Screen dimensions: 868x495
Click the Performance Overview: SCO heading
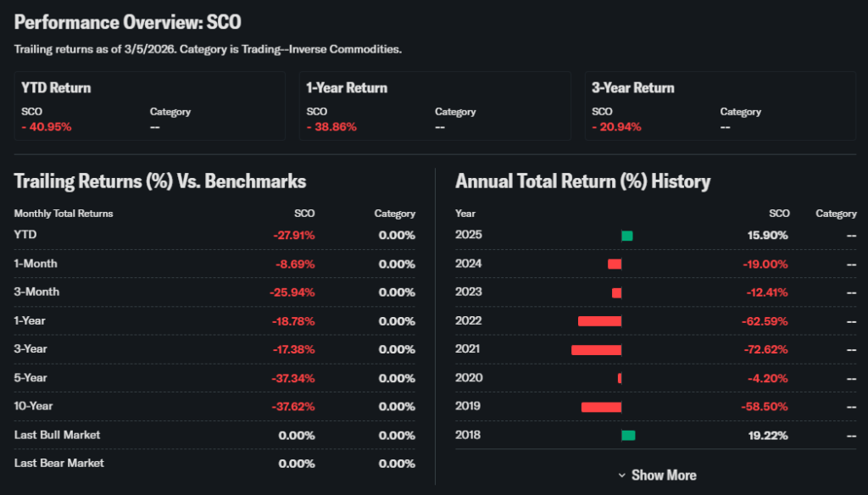click(127, 21)
